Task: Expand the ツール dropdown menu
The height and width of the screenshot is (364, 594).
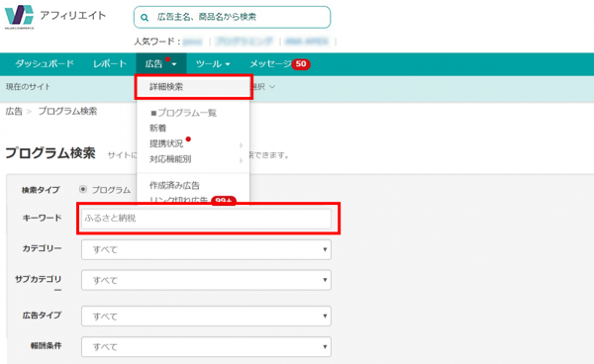Action: (213, 63)
